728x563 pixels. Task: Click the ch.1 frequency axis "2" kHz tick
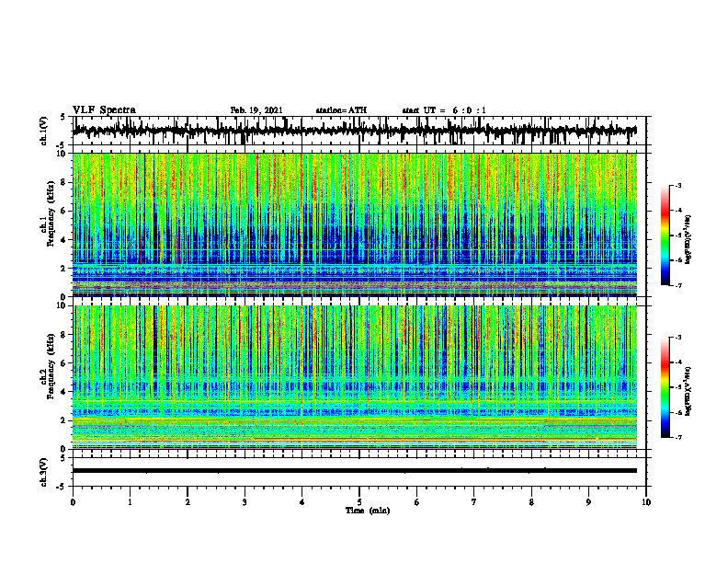[x=64, y=269]
